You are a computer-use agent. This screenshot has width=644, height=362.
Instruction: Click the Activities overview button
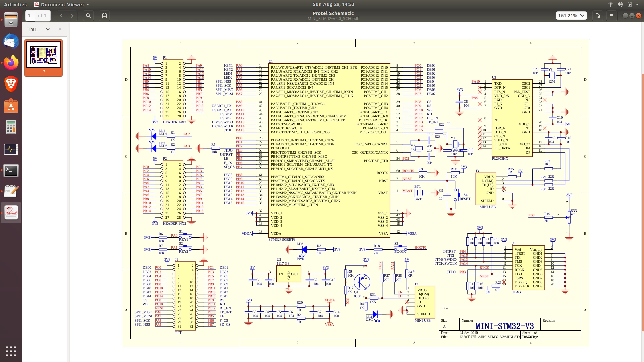[x=15, y=4]
